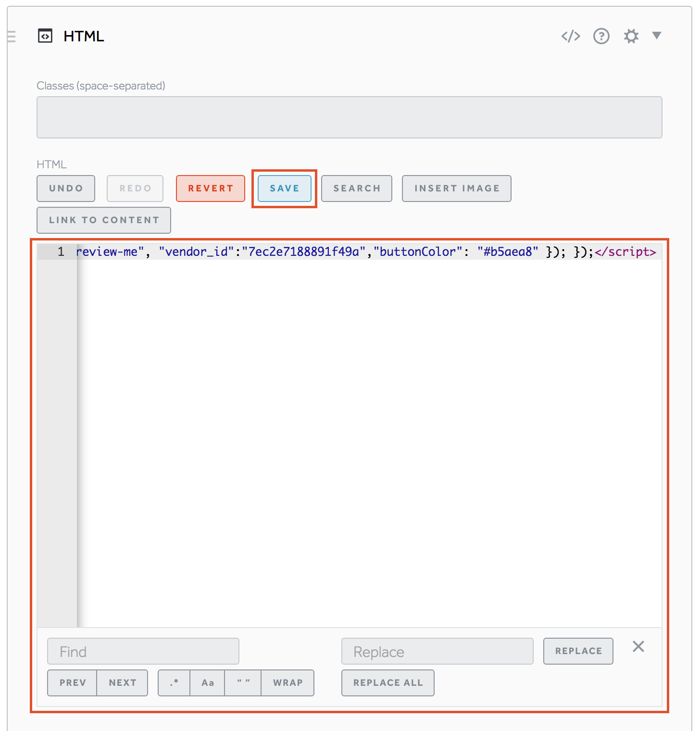Open the code view icon
The image size is (700, 731).
(571, 36)
